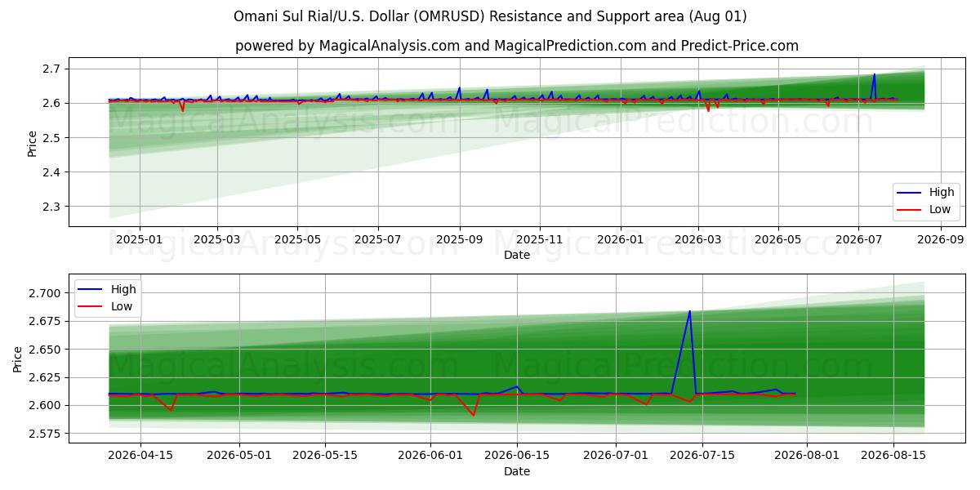Click the July 2026 spike peak, top chart

point(874,74)
